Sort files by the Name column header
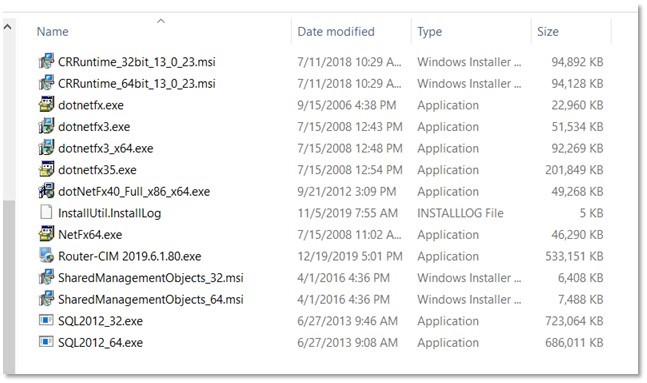 [x=52, y=32]
